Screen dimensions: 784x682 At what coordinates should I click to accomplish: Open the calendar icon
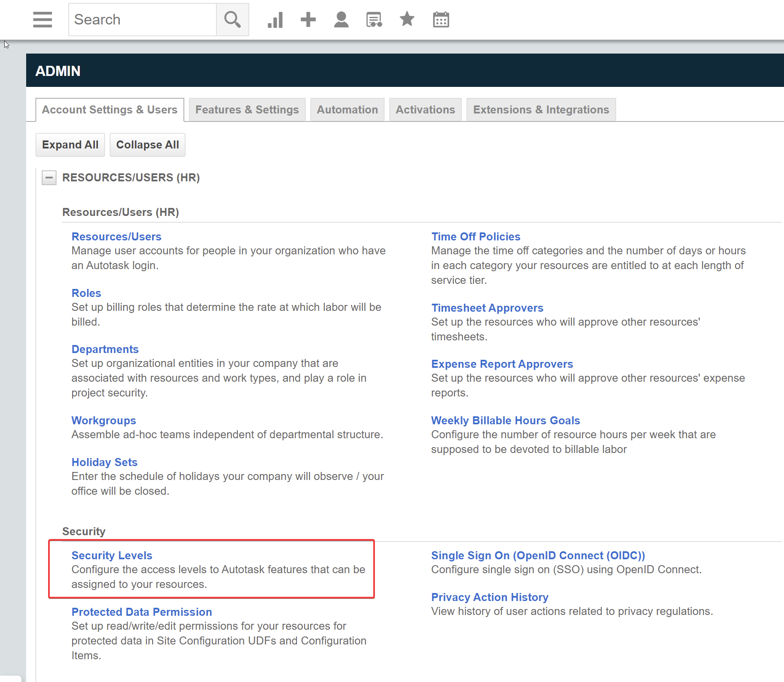441,19
